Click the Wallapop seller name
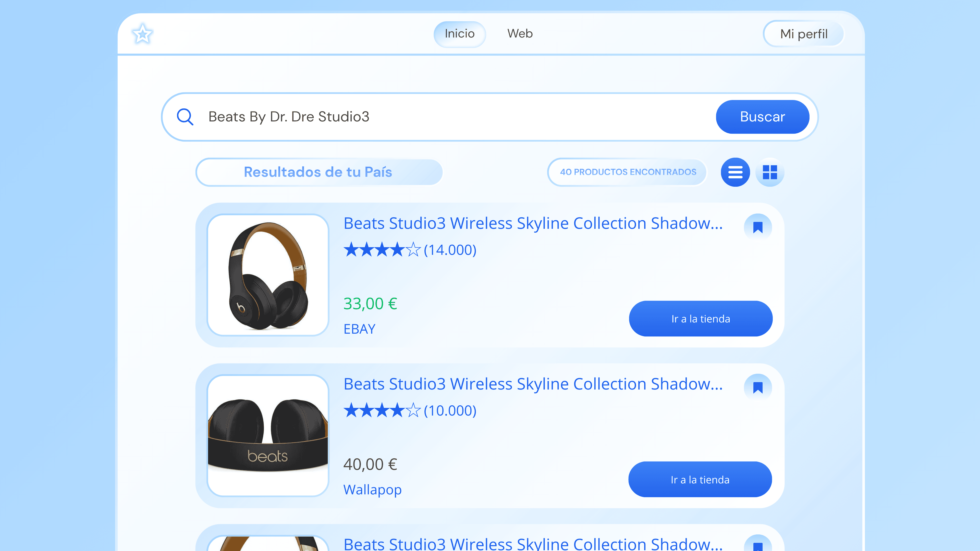 (x=372, y=490)
